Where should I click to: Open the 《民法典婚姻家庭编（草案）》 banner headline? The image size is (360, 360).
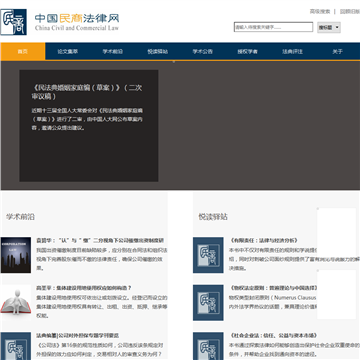click(87, 92)
